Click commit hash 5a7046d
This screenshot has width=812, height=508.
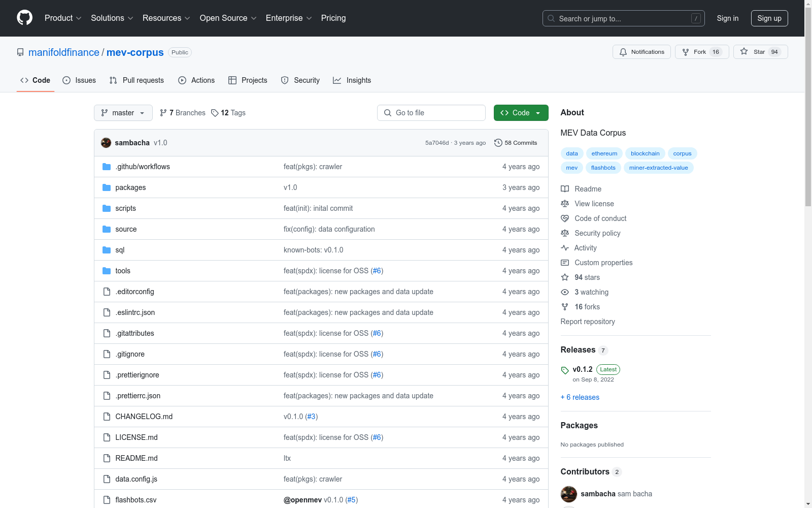(437, 143)
